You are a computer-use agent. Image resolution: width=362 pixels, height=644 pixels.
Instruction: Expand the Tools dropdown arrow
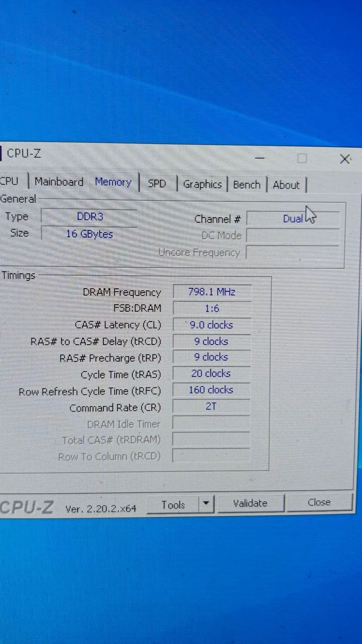click(206, 504)
